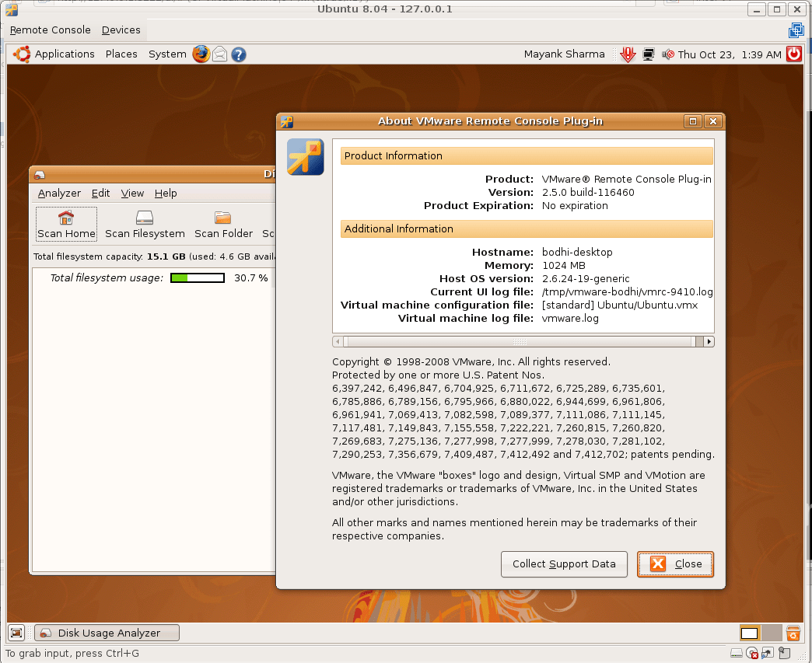The height and width of the screenshot is (663, 812).
Task: Click the clock showing Thu Oct 23
Action: [729, 54]
